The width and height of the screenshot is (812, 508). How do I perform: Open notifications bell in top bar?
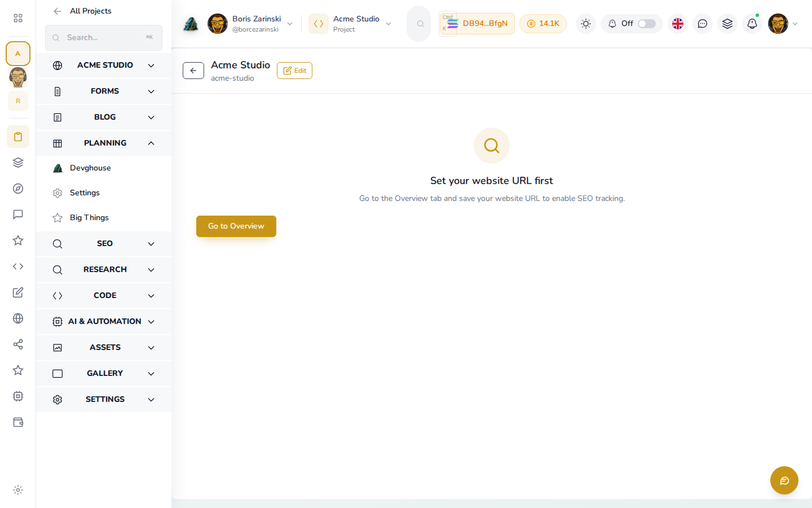coord(752,24)
